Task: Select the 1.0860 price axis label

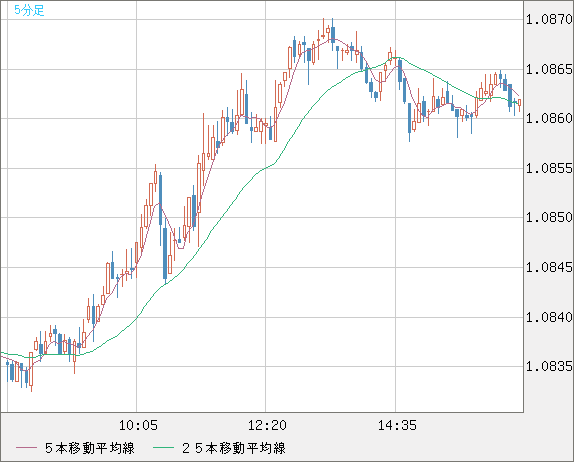Action: (x=549, y=118)
